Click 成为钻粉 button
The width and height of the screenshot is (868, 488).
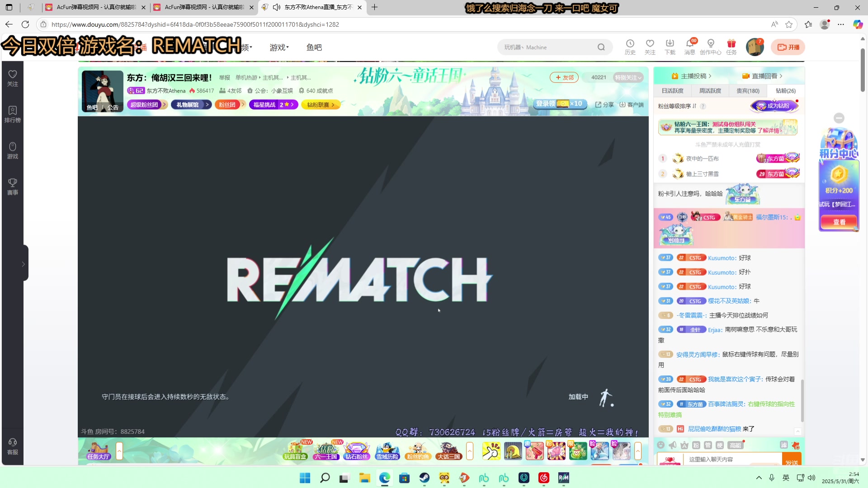[774, 106]
